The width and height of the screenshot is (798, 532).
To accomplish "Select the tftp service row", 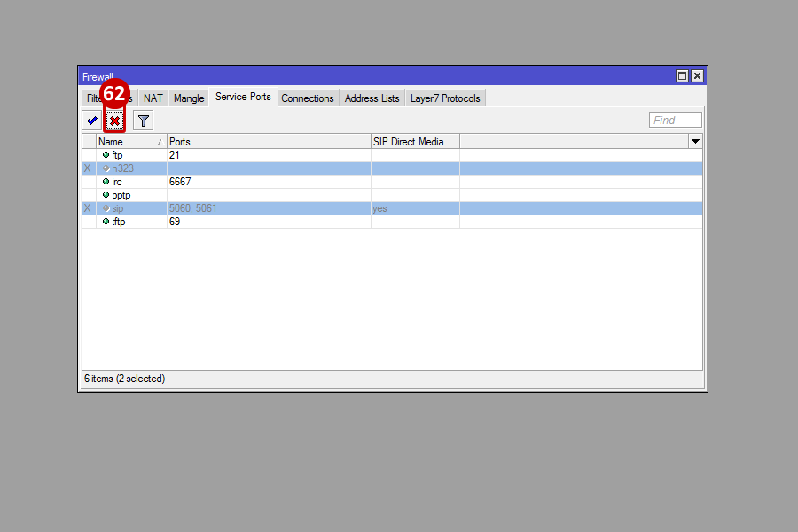I will coord(393,222).
